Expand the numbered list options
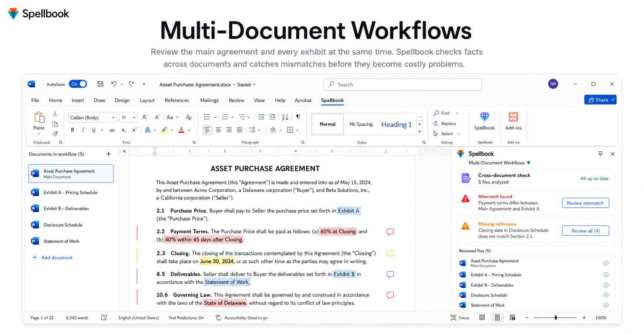Image resolution: width=644 pixels, height=334 pixels. pos(232,117)
